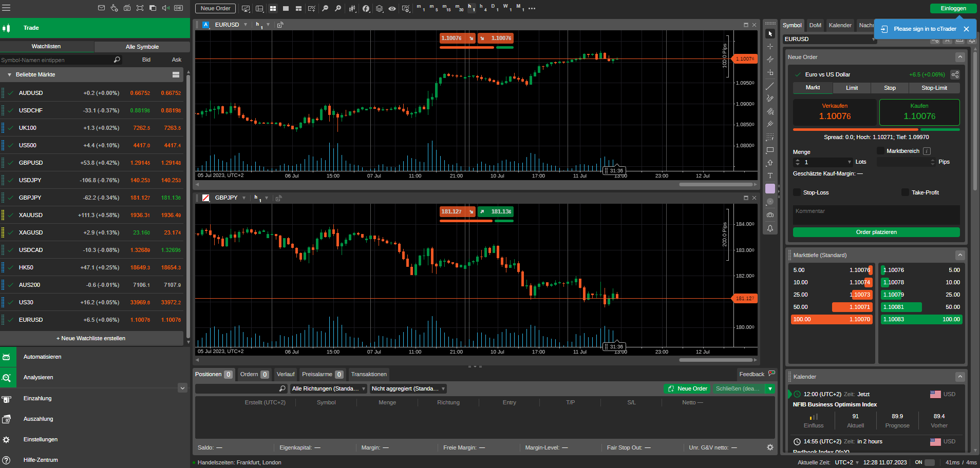The width and height of the screenshot is (980, 468).
Task: Toggle the USDJPY watchlist checkmark
Action: 10,180
